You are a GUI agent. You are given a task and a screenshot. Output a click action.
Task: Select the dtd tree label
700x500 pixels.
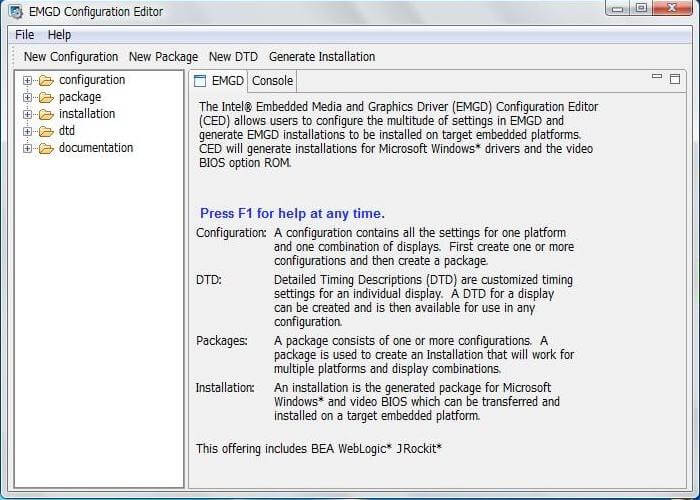tap(67, 131)
